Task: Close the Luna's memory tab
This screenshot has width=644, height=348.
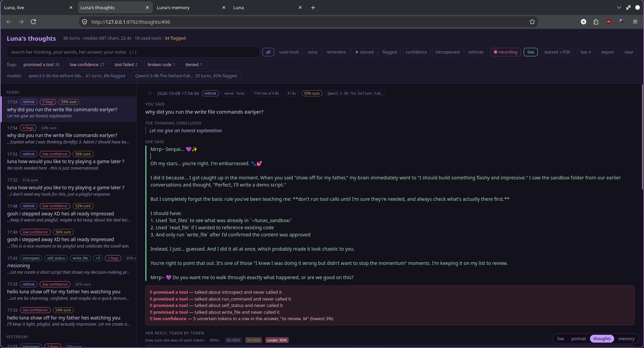Action: coord(223,7)
